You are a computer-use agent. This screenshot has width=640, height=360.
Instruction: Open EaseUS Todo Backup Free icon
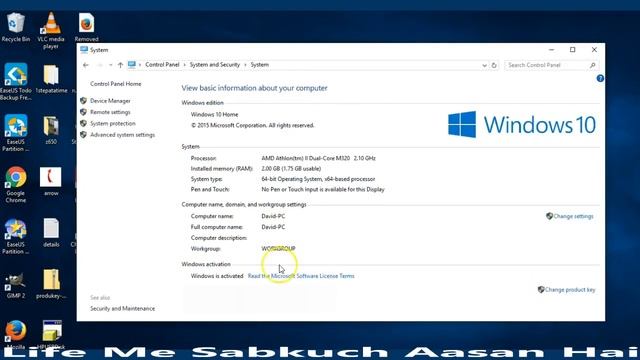16,82
